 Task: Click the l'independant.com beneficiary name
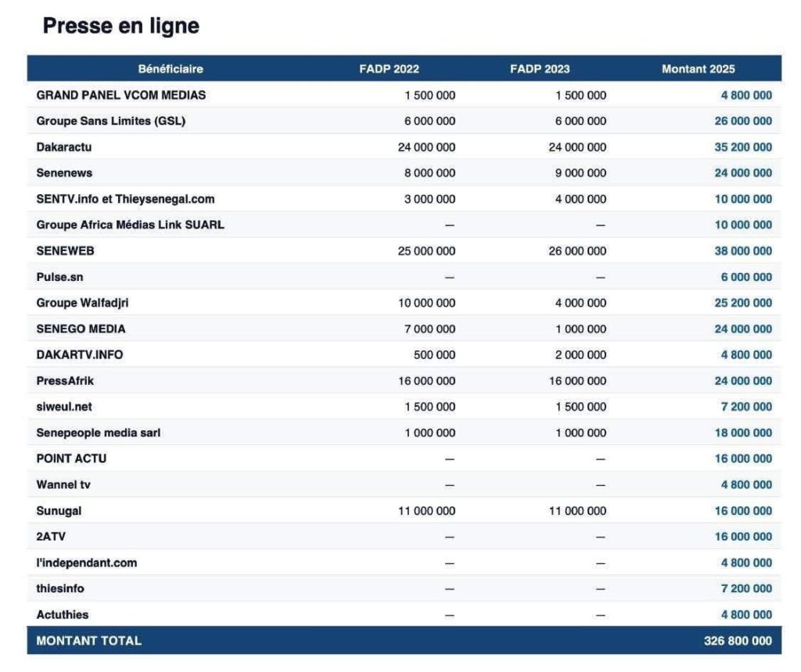[86, 562]
